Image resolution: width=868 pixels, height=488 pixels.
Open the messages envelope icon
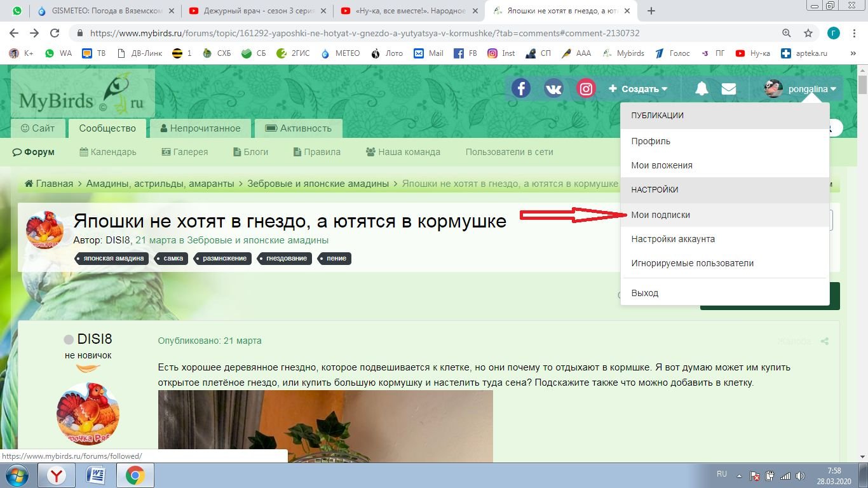[728, 89]
